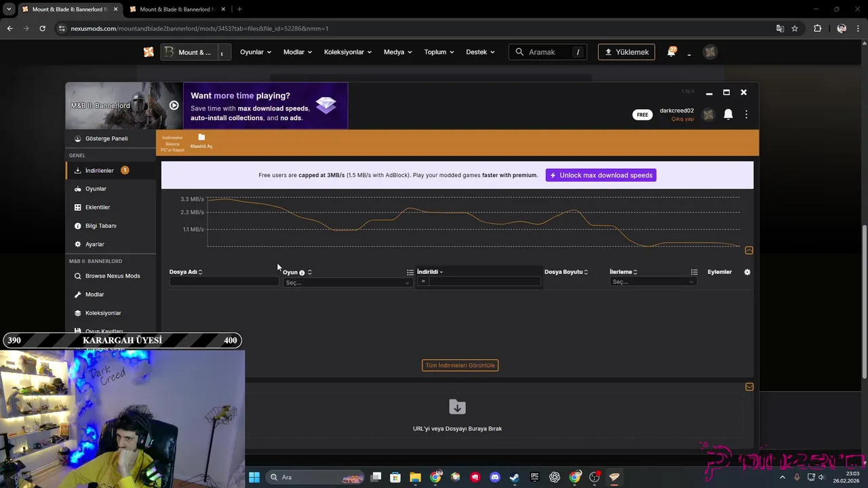Open table settings gear next to Eylemler

(747, 272)
